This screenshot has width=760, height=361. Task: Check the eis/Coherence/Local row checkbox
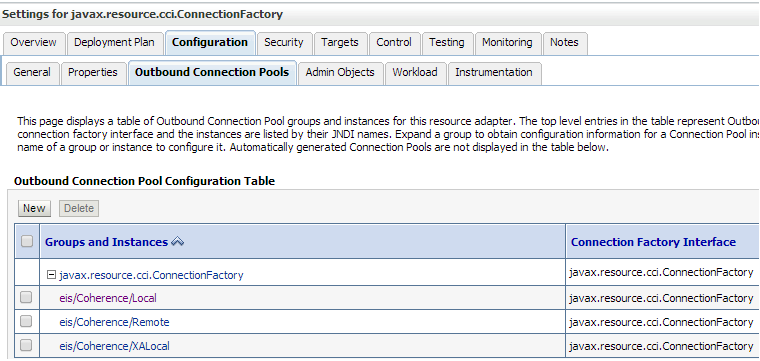(x=26, y=297)
